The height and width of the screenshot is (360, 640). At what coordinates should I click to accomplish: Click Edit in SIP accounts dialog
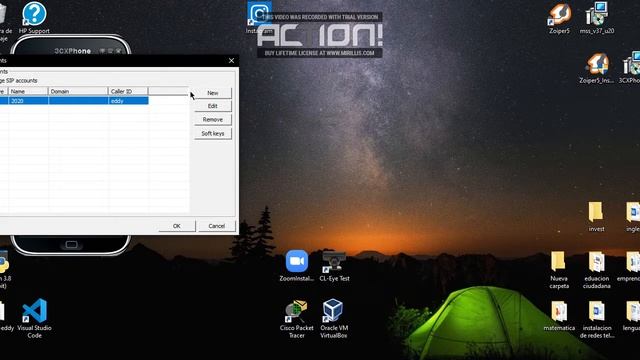click(213, 106)
